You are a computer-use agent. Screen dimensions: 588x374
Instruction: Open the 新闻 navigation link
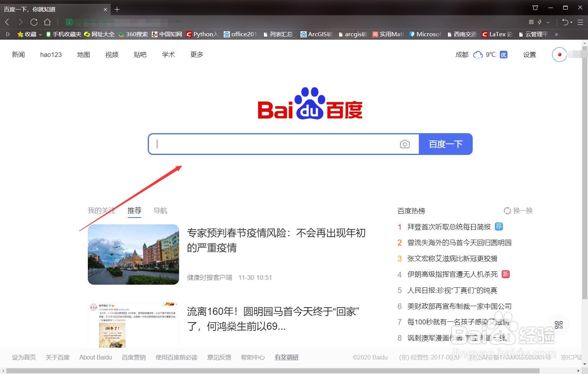pos(18,55)
